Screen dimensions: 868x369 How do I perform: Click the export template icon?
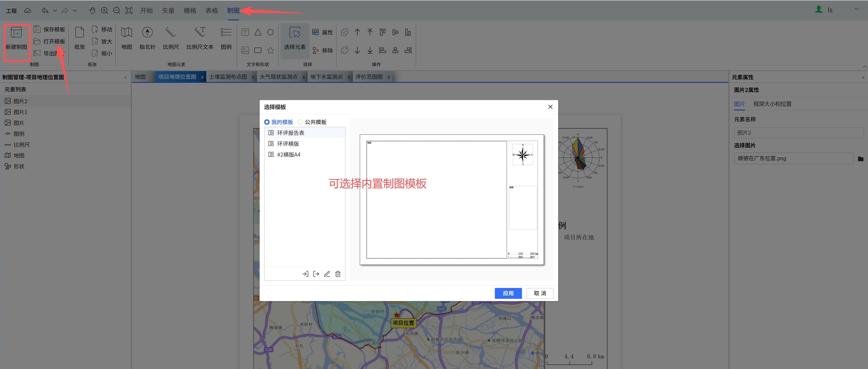[316, 274]
